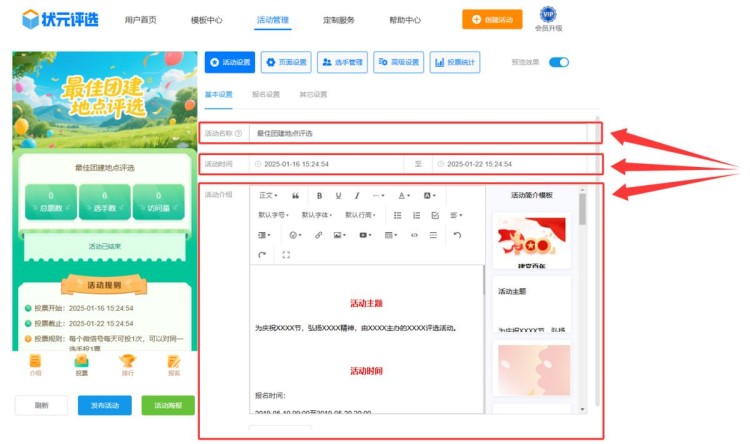
Task: Click the redo arrow in editor toolbar
Action: click(262, 255)
